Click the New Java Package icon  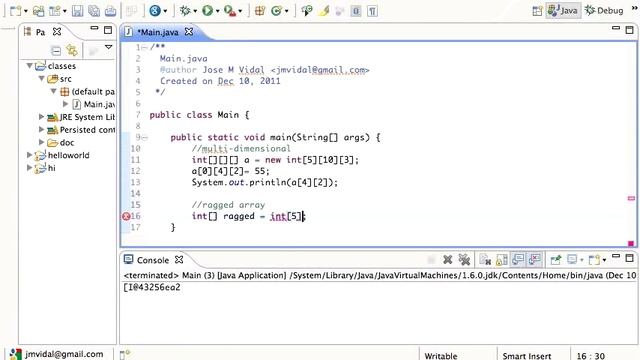[x=260, y=11]
